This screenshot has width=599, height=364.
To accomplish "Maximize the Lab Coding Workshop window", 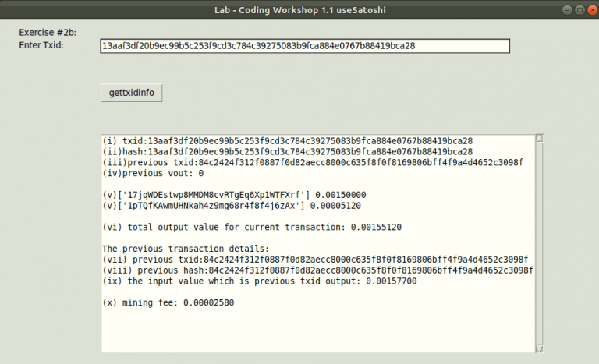I will pos(580,10).
